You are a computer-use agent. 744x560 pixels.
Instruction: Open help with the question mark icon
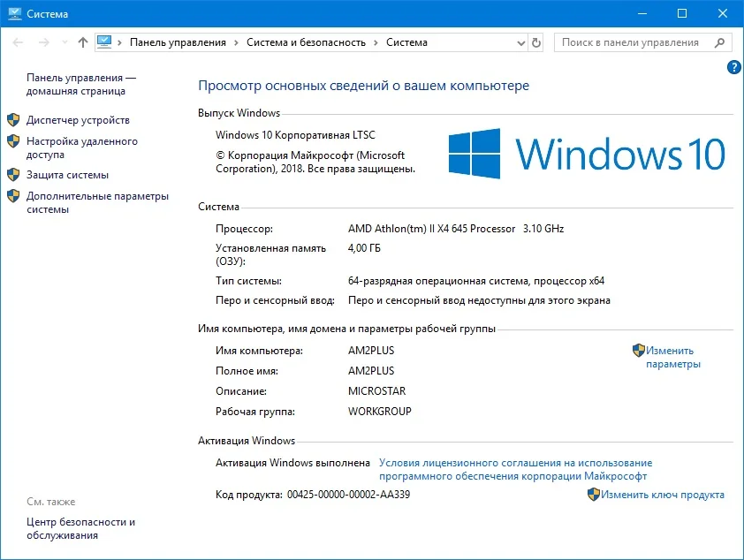(733, 67)
